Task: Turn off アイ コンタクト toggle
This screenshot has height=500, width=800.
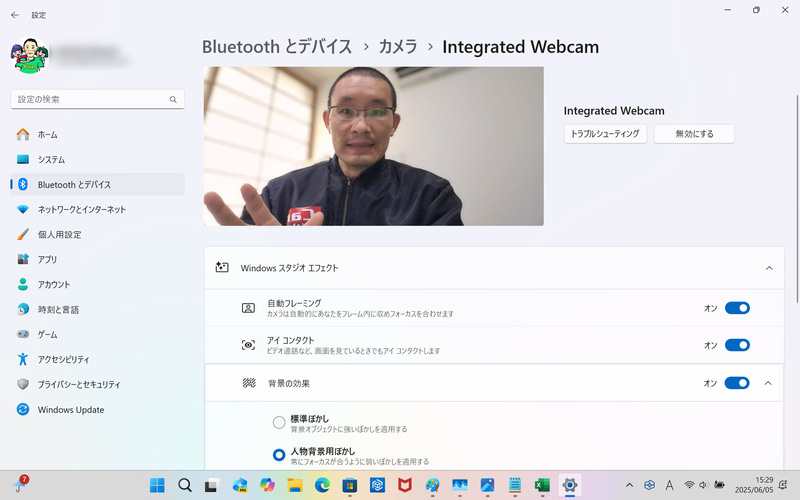Action: (x=737, y=345)
